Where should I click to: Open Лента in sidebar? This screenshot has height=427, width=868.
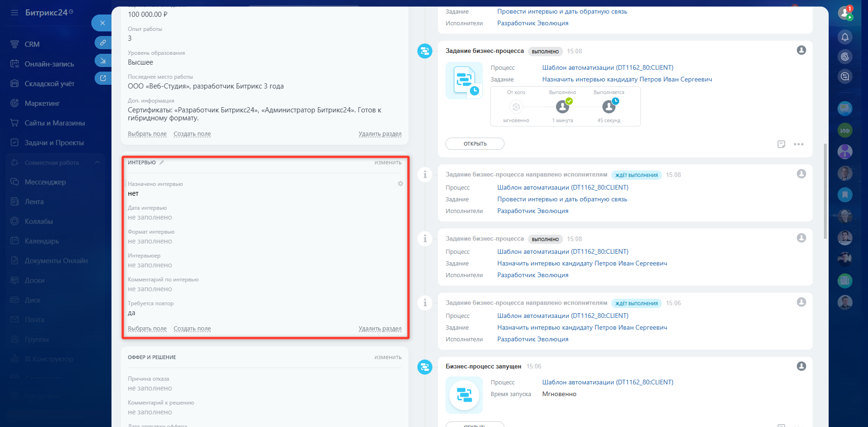point(34,202)
